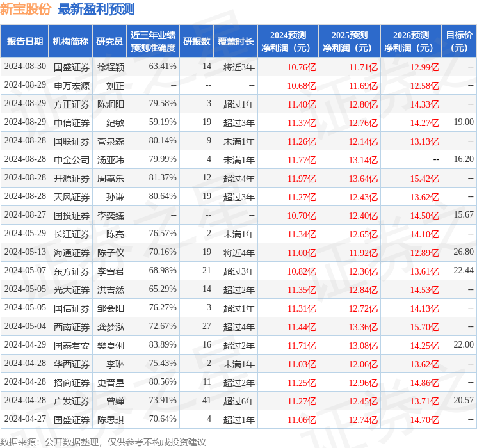The height and width of the screenshot is (448, 477).
Task: Select institution 方正证券
Action: click(x=72, y=104)
